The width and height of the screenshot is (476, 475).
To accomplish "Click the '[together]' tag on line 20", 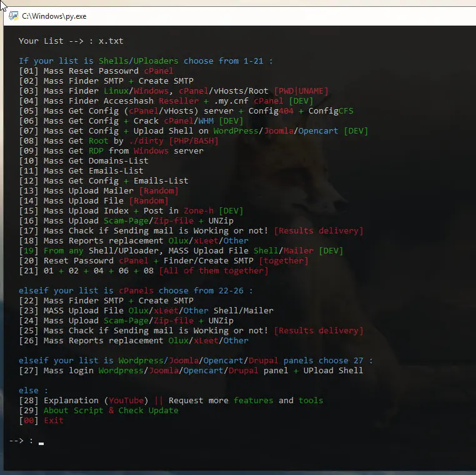I will pyautogui.click(x=284, y=261).
